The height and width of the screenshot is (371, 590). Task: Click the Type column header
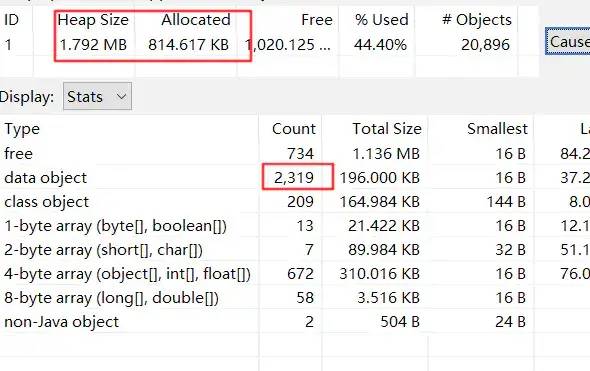[x=22, y=129]
